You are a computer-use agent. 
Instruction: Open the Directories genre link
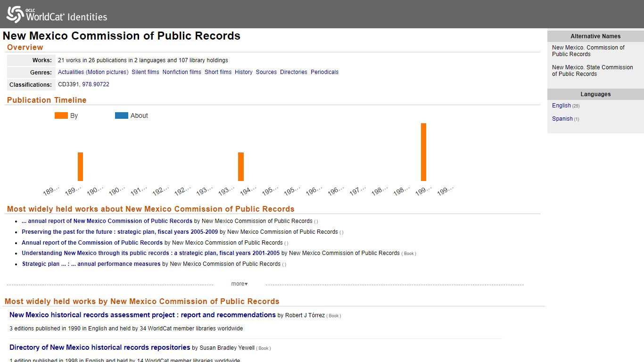(x=294, y=72)
